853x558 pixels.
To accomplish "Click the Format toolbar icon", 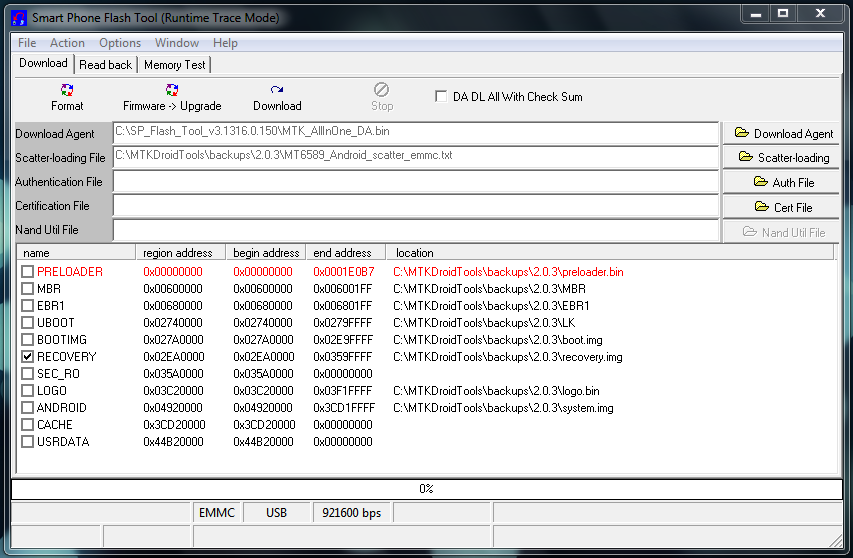I will (67, 91).
